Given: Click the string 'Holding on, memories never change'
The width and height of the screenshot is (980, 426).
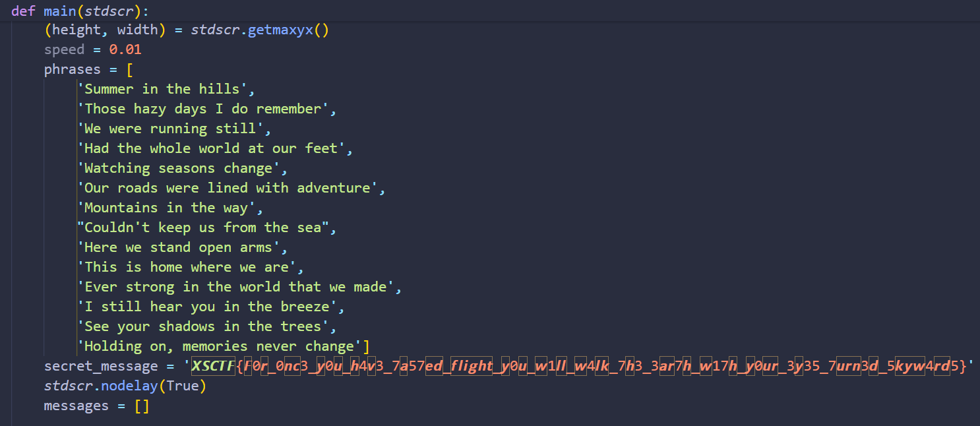Looking at the screenshot, I should pos(220,346).
